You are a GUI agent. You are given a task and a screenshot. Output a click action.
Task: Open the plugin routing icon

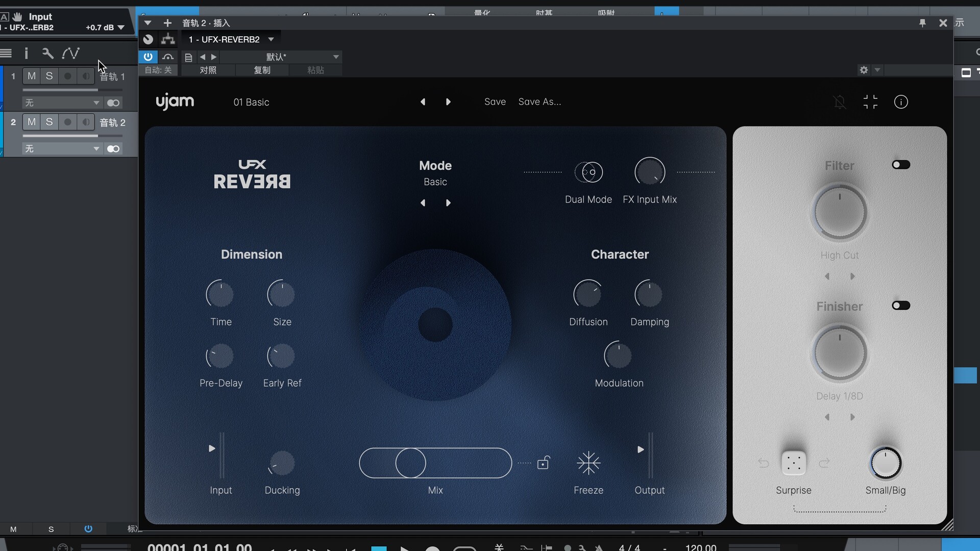168,39
